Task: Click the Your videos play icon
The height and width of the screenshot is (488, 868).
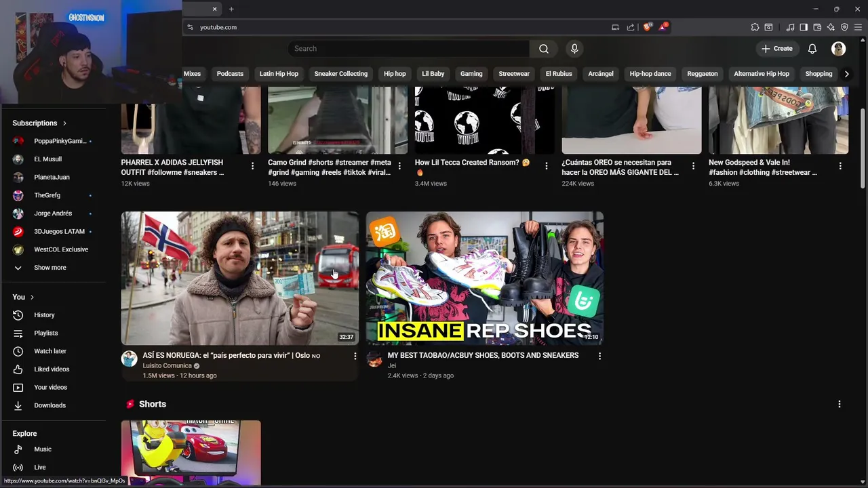Action: click(18, 388)
